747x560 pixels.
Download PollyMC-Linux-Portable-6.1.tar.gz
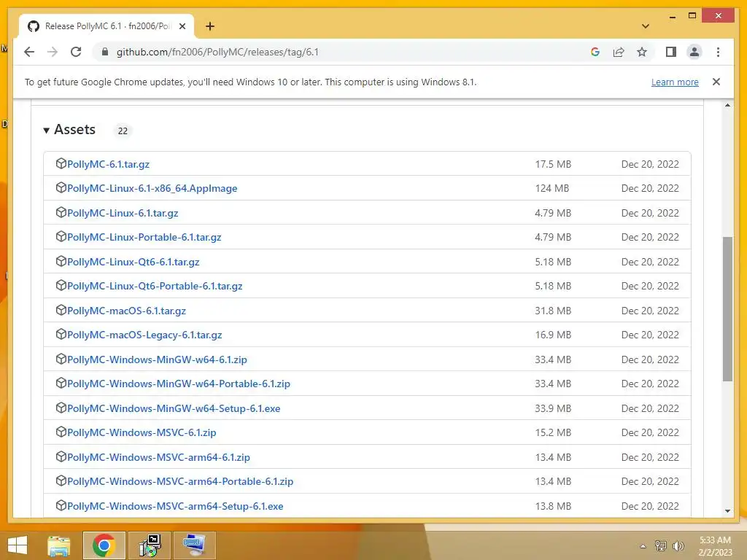tap(144, 237)
